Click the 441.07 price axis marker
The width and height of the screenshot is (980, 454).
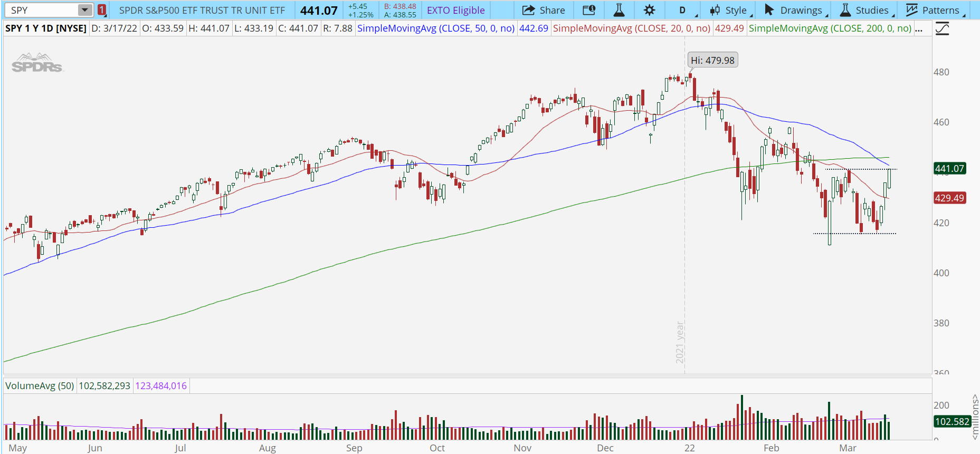tap(950, 169)
